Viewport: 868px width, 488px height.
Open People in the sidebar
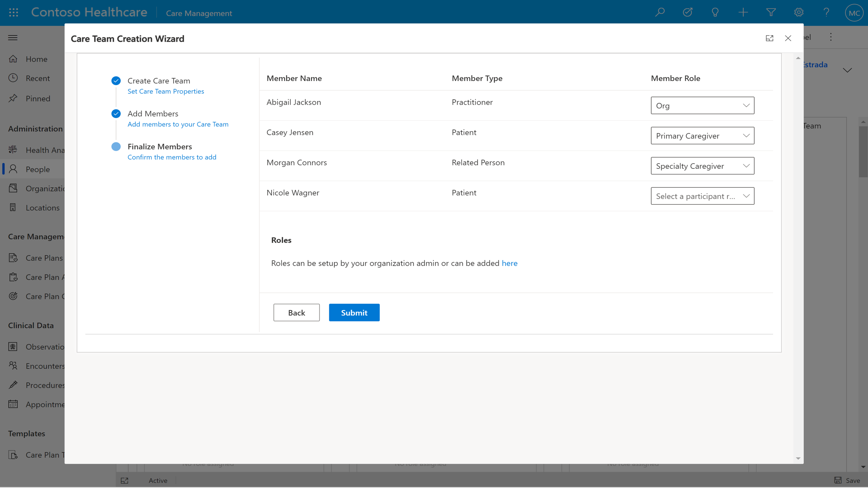click(x=38, y=169)
